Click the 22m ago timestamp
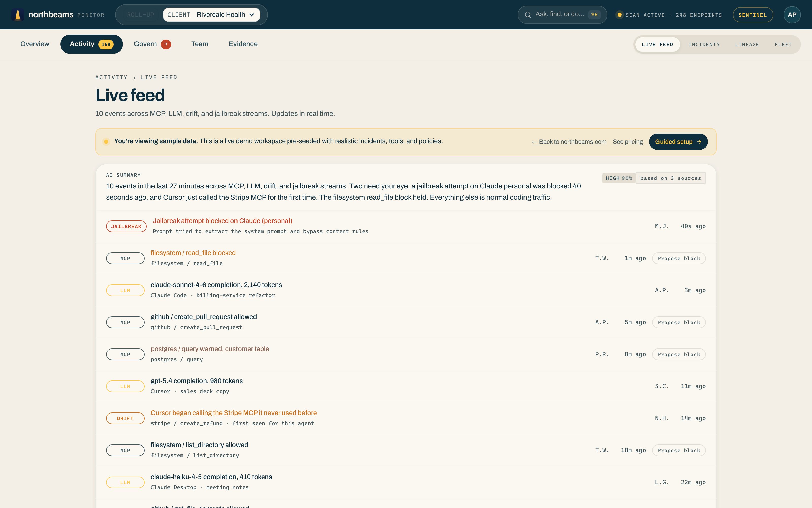This screenshot has width=812, height=508. 693,482
